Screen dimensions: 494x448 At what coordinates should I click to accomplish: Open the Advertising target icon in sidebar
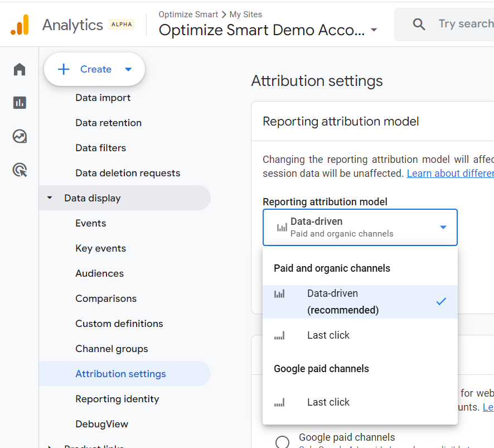tap(20, 170)
